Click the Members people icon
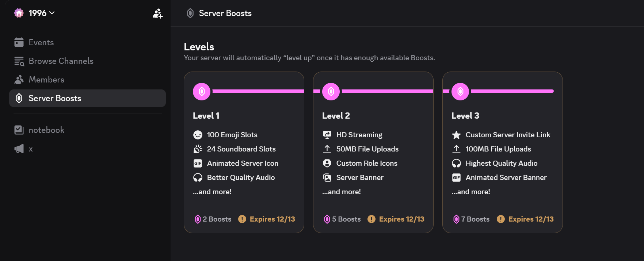This screenshot has width=644, height=261. (x=19, y=80)
